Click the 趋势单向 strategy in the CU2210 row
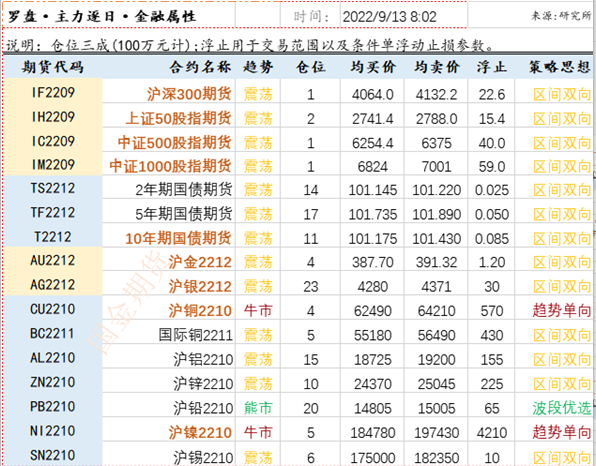The height and width of the screenshot is (466, 596). point(561,311)
